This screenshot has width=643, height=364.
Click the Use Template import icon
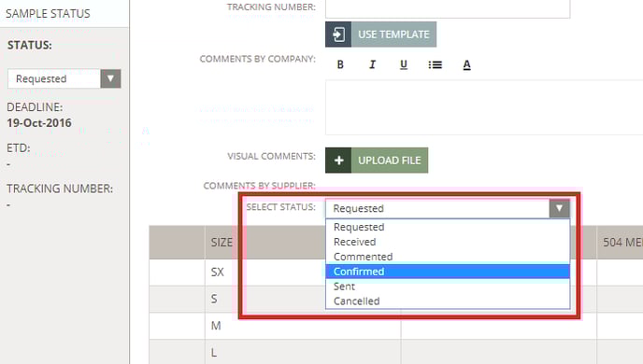pos(338,35)
